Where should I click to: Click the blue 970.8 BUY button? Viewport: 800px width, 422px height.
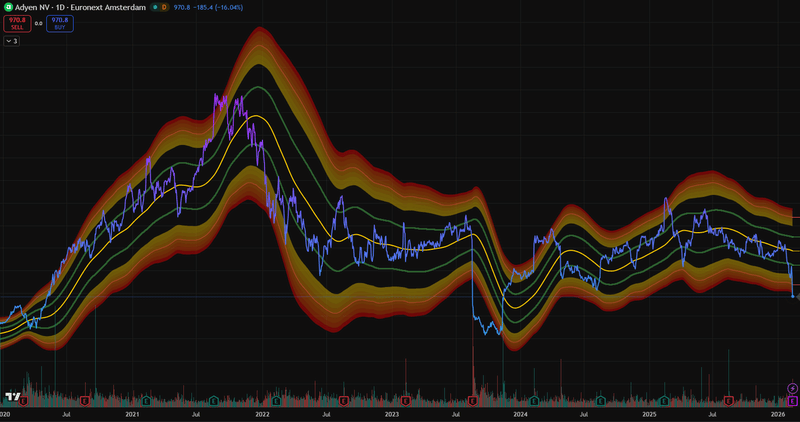(60, 23)
